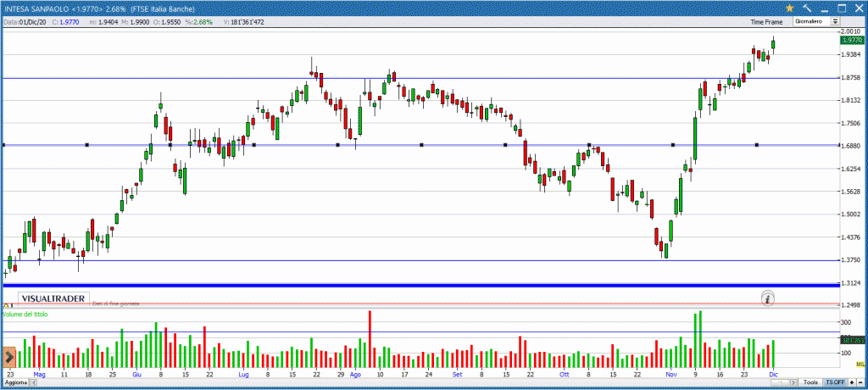868x390 pixels.
Task: Click the 'Ott' month label on time axis
Action: click(564, 375)
